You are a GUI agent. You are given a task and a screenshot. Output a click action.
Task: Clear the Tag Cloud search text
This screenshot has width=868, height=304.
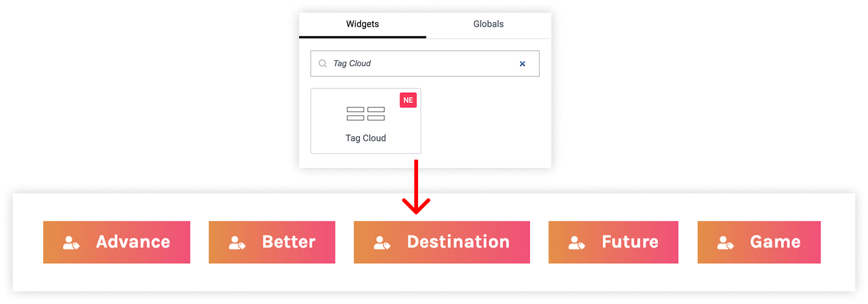pos(522,64)
